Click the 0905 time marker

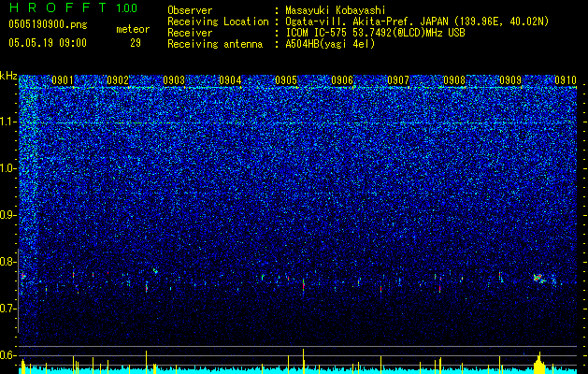[286, 80]
